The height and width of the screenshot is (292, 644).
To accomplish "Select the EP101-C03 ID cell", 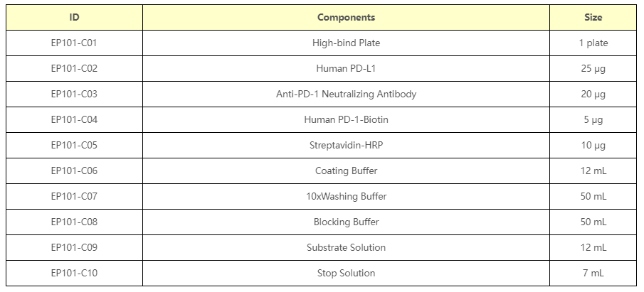I will (x=74, y=94).
